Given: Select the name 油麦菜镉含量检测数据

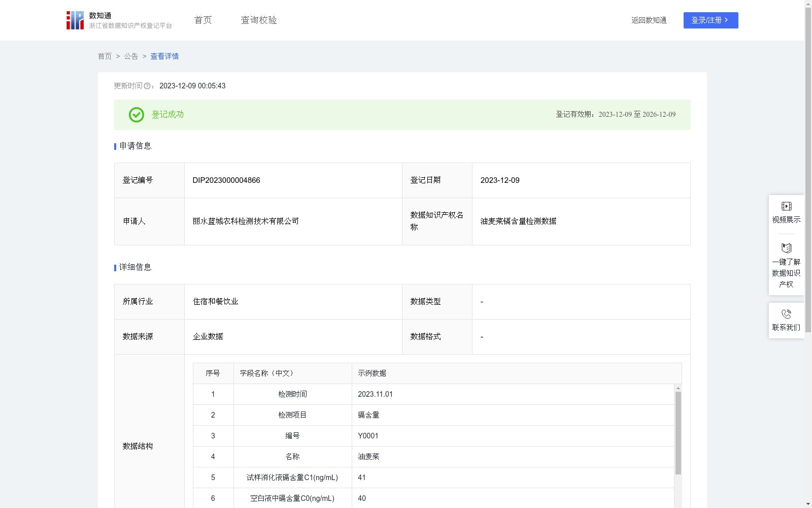Looking at the screenshot, I should 518,221.
